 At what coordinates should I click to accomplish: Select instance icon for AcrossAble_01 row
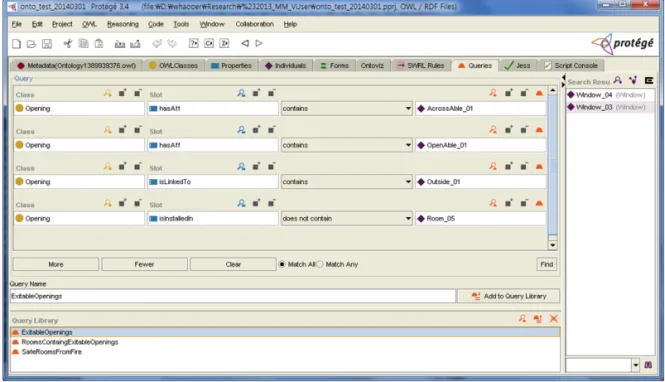click(493, 93)
